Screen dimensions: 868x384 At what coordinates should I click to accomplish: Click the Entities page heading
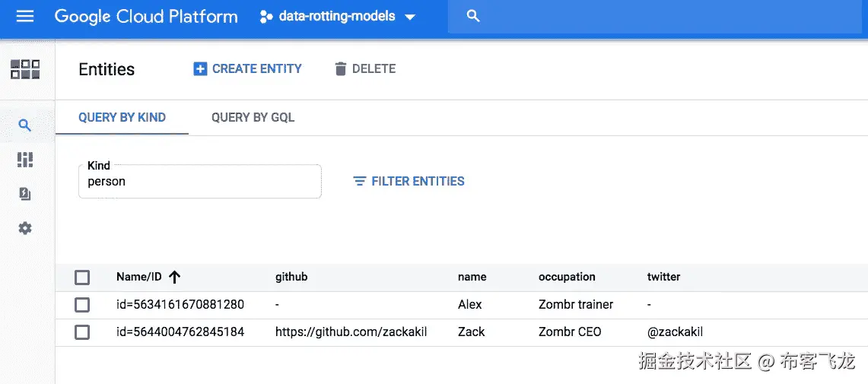point(107,69)
